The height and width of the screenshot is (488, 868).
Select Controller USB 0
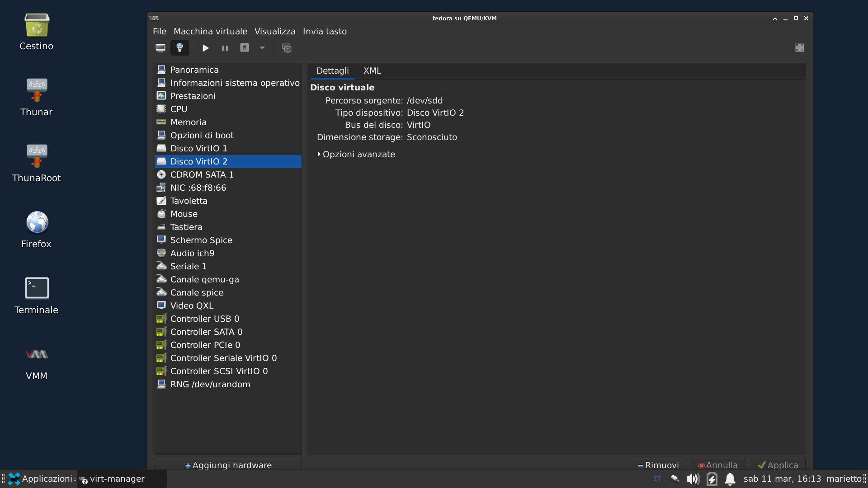228,319
